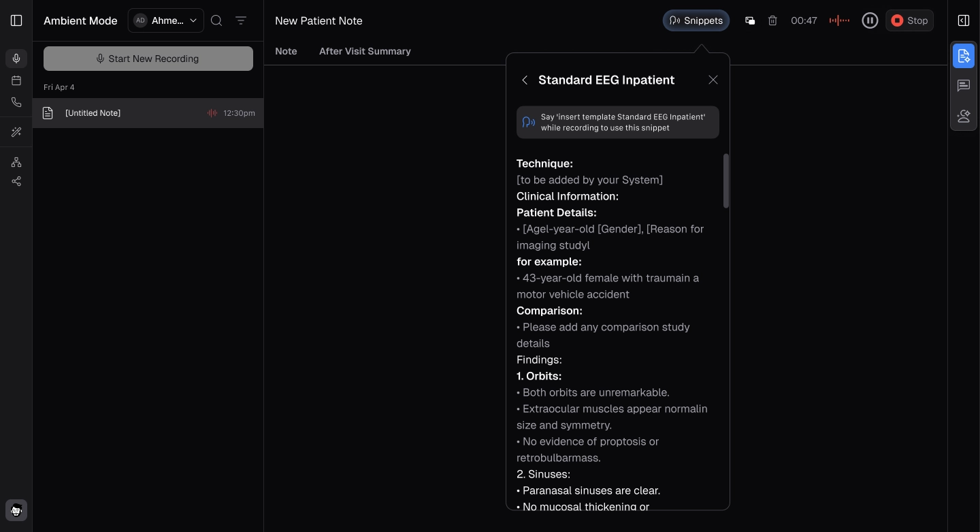Image resolution: width=980 pixels, height=532 pixels.
Task: Pause the recording
Action: 870,20
